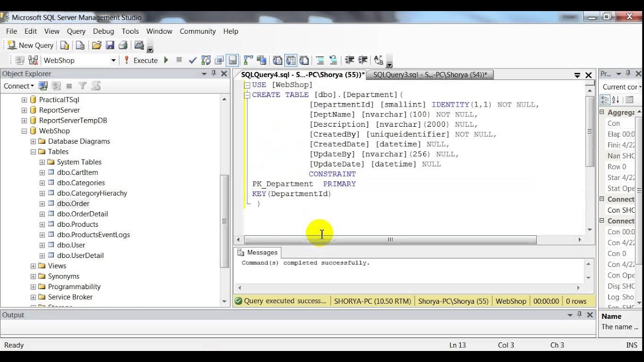Open the WebShop database dropdown

(x=113, y=60)
